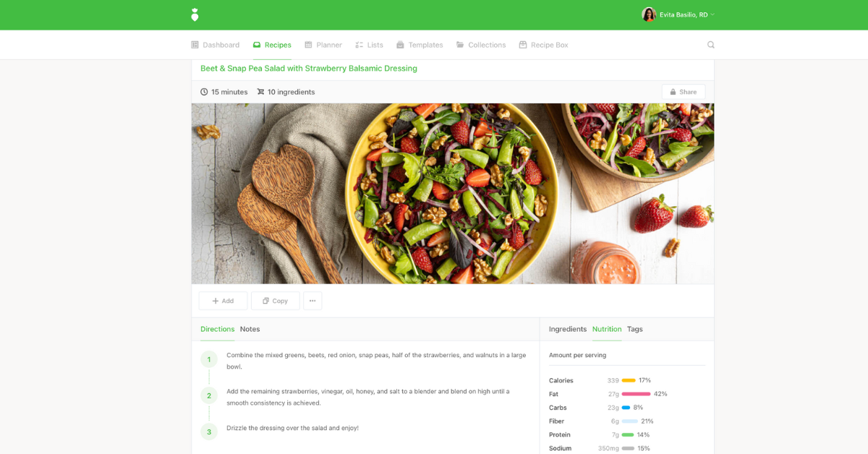
Task: Click the Copy recipe button
Action: click(x=275, y=301)
